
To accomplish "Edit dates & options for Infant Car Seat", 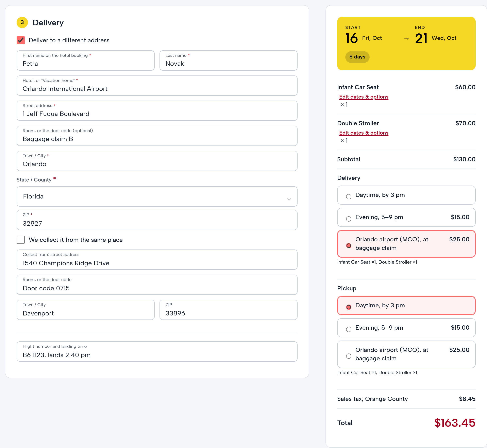I will [x=364, y=97].
